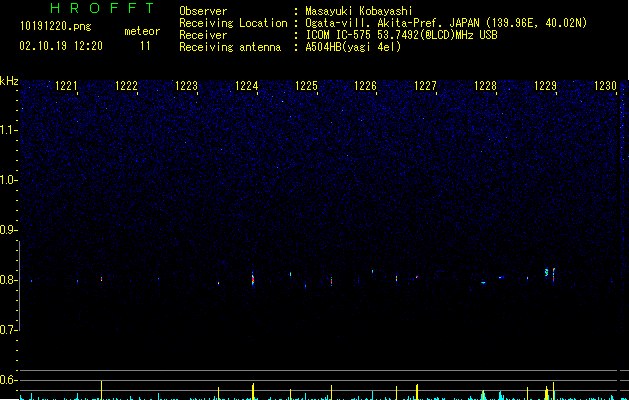Click the Ogata-vill. Akita-Pref. JAPAN location text
The height and width of the screenshot is (400, 629).
click(x=446, y=23)
